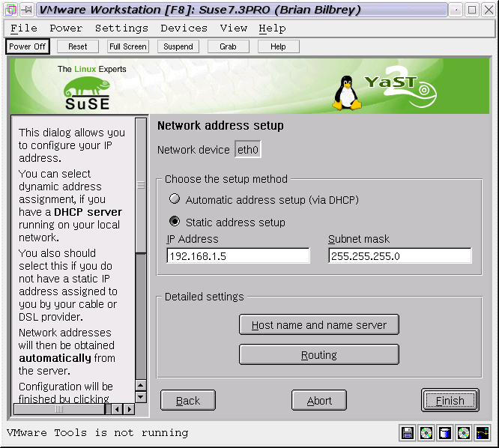The height and width of the screenshot is (448, 499).
Task: Click the IP Address input field
Action: click(x=238, y=256)
